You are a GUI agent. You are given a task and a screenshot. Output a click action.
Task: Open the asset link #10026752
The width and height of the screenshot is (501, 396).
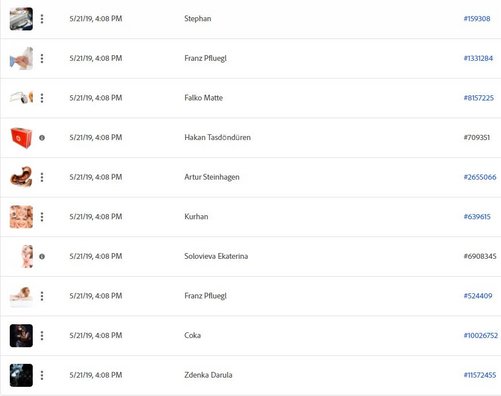click(x=481, y=335)
